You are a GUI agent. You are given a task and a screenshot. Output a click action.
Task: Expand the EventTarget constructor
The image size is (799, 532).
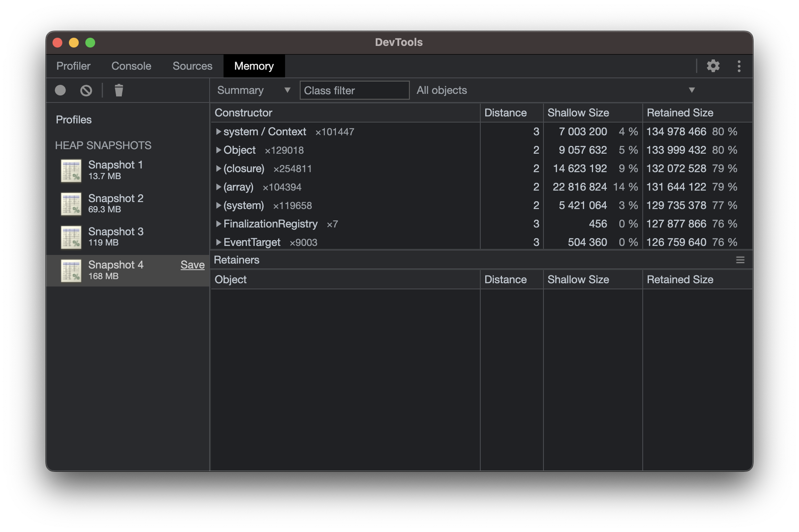pyautogui.click(x=219, y=242)
